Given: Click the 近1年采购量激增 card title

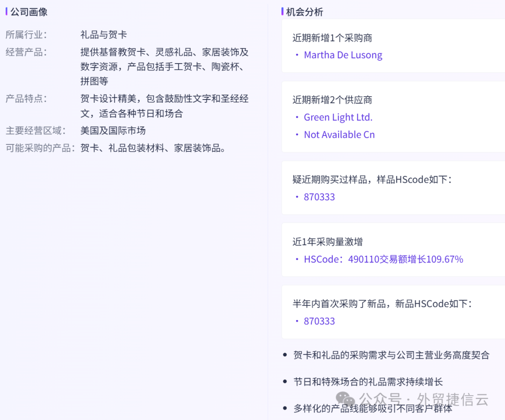Looking at the screenshot, I should tap(327, 242).
